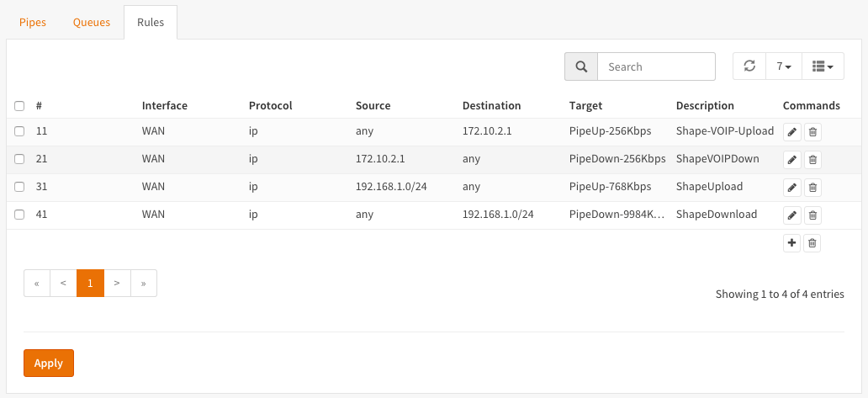
Task: Open the rows-per-page dropdown showing 7
Action: point(783,66)
